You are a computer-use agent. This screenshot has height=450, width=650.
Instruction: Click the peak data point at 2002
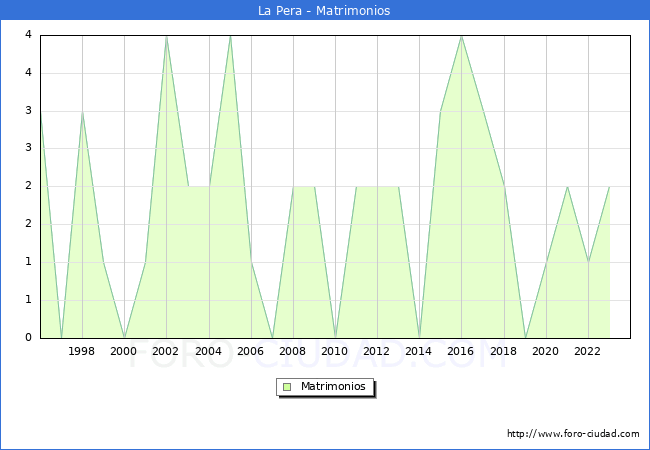(166, 36)
